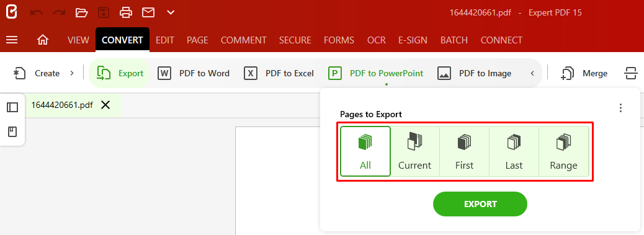Select Current page to export
The height and width of the screenshot is (235, 644).
pos(415,151)
